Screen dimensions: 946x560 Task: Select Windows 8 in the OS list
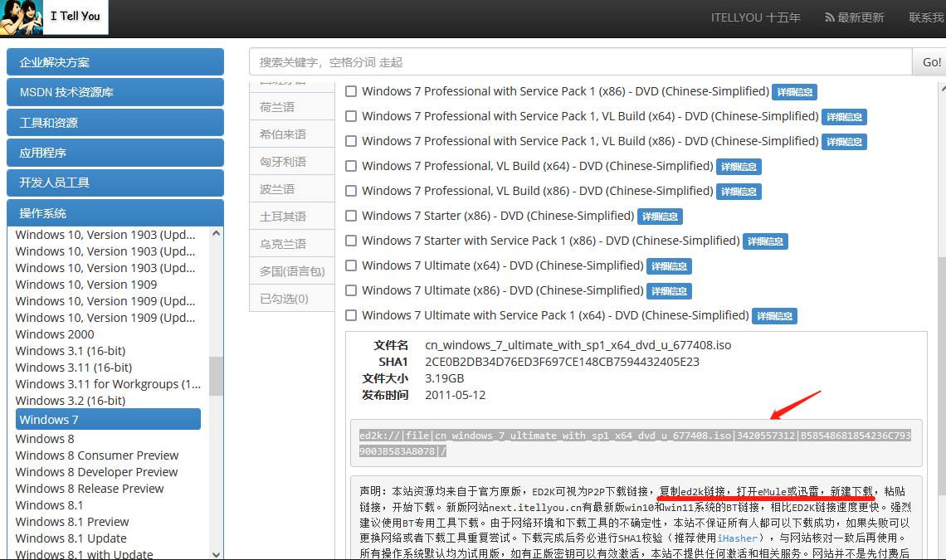[x=45, y=438]
